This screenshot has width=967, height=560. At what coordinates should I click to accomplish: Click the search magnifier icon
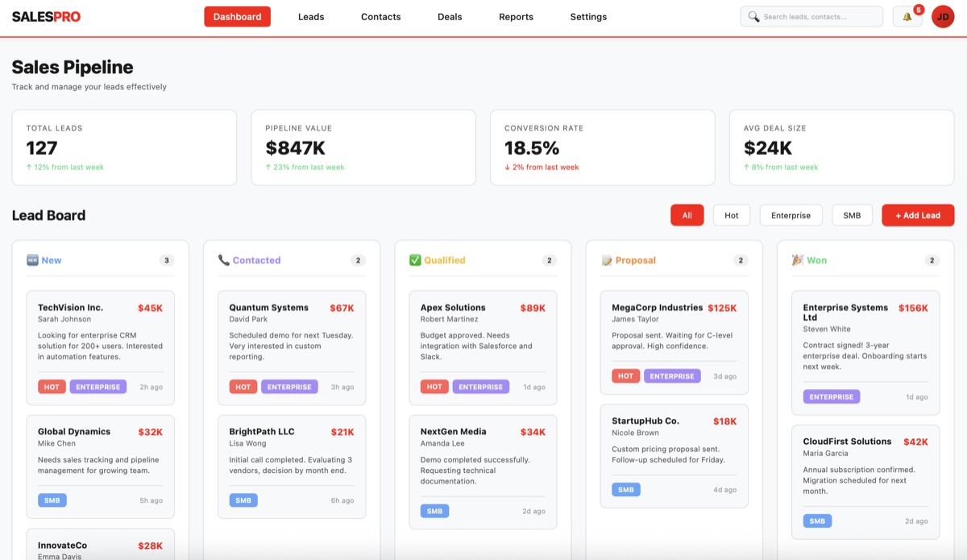[x=753, y=16]
